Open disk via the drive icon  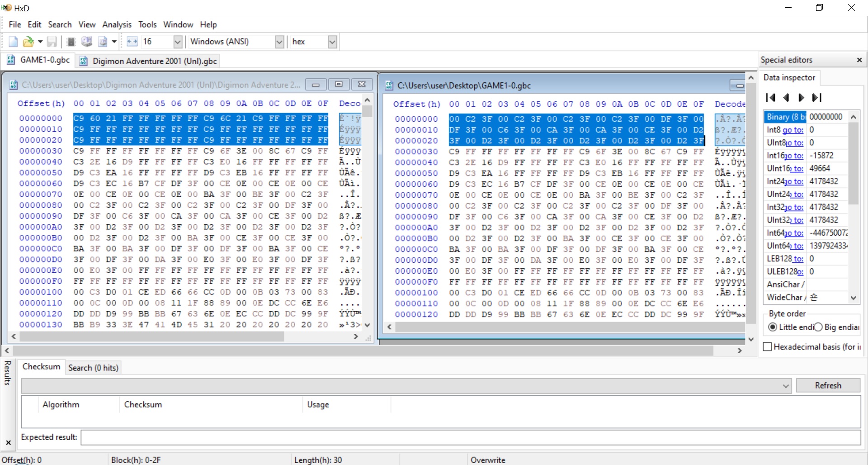[x=87, y=42]
